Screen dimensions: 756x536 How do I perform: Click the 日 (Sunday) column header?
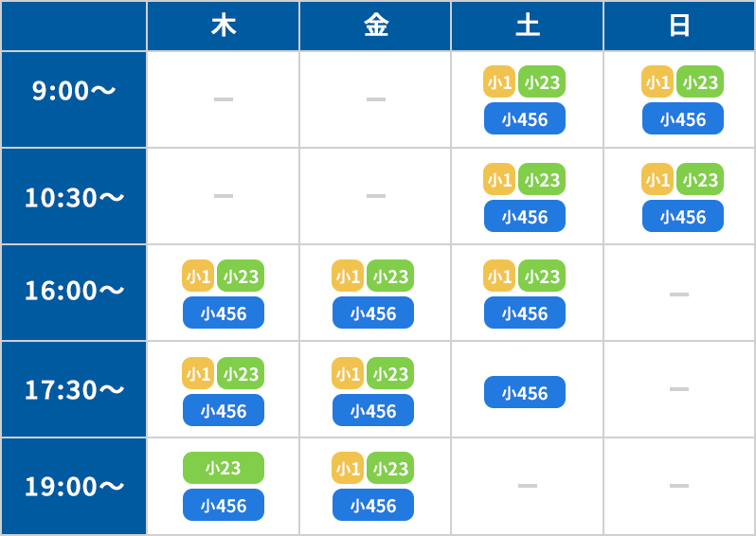[679, 26]
